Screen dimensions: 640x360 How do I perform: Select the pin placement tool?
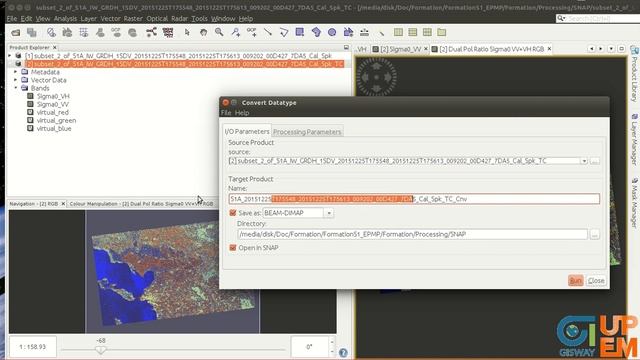(x=236, y=32)
